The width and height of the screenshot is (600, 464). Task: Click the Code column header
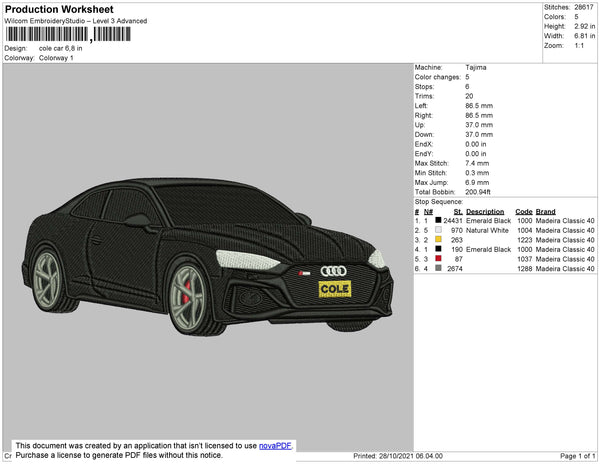[x=523, y=212]
